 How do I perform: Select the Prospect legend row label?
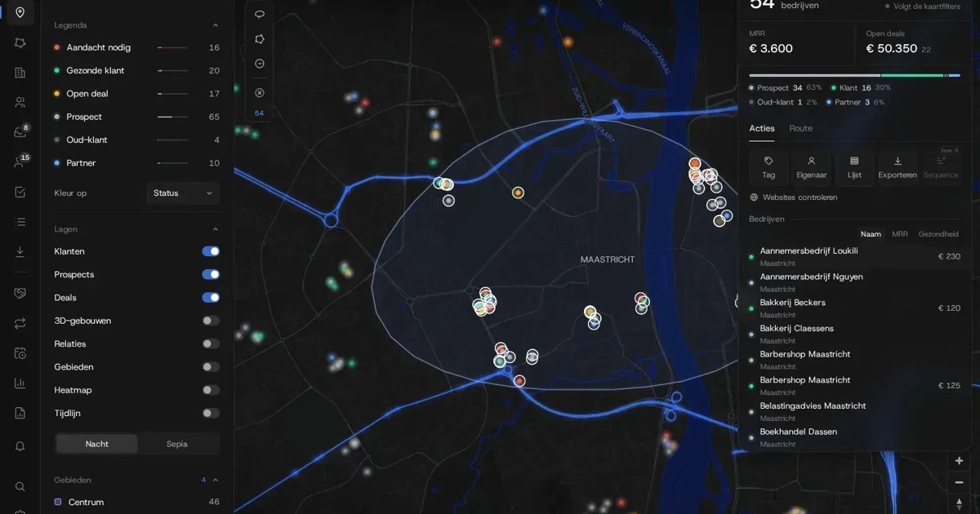click(84, 117)
